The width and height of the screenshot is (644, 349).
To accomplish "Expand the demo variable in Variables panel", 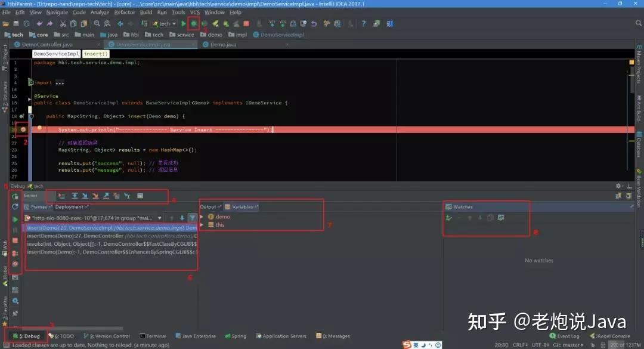I will pos(202,217).
